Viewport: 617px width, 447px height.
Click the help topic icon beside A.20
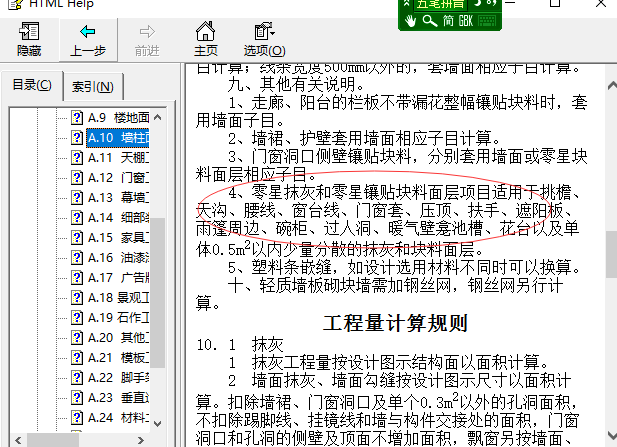(77, 337)
